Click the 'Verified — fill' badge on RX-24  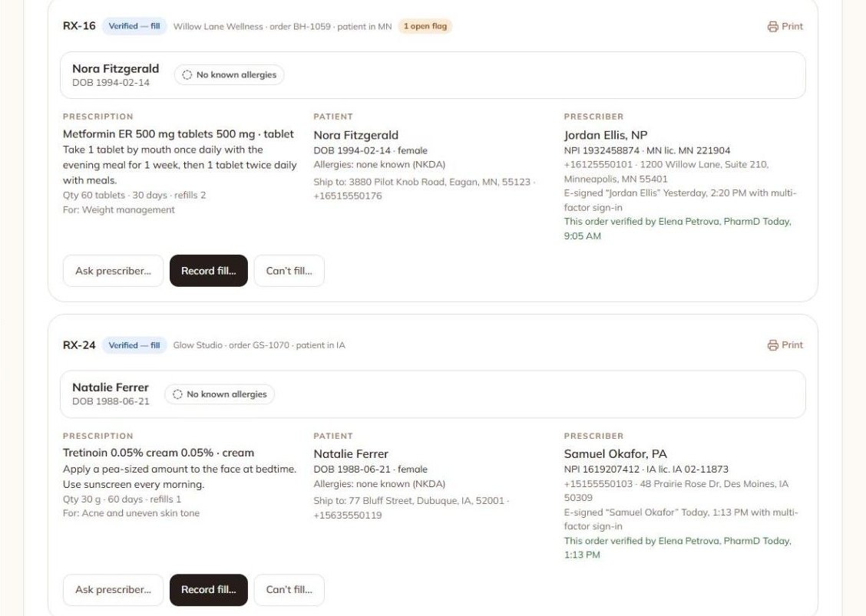[134, 345]
